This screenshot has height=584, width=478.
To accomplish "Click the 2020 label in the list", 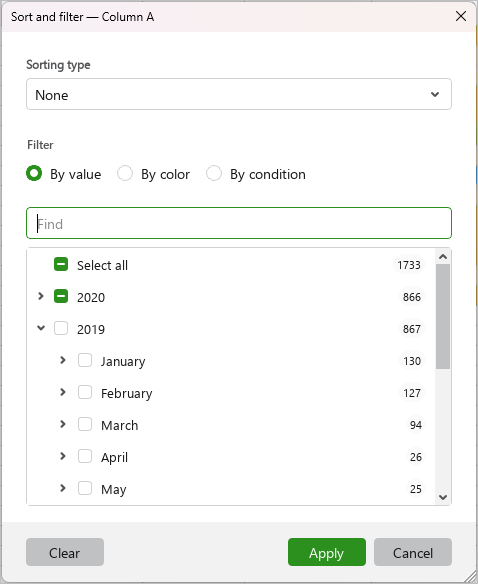I will [91, 297].
